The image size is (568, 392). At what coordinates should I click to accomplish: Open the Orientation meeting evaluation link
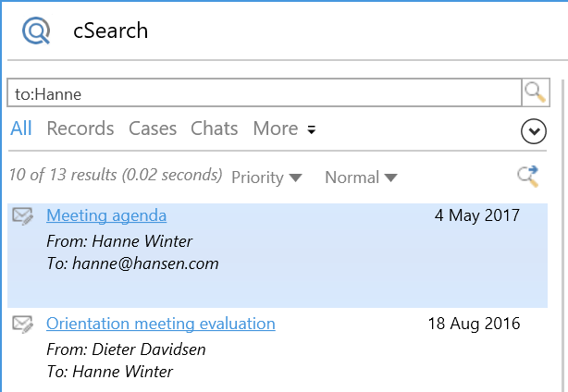click(161, 324)
